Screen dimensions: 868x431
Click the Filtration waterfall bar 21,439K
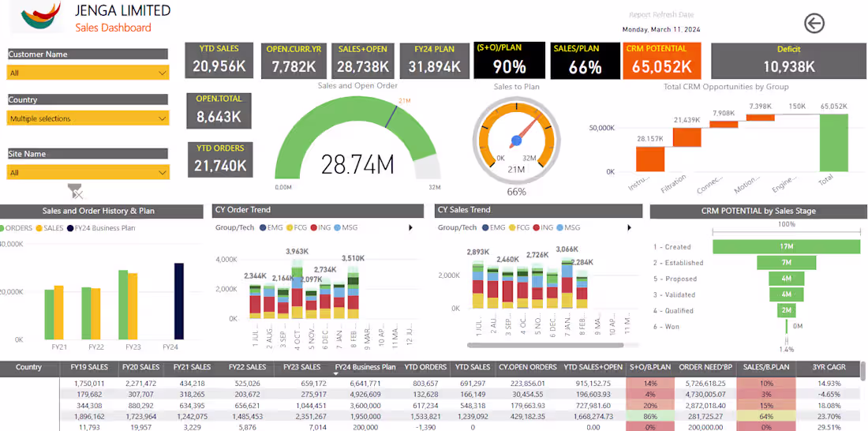click(687, 137)
